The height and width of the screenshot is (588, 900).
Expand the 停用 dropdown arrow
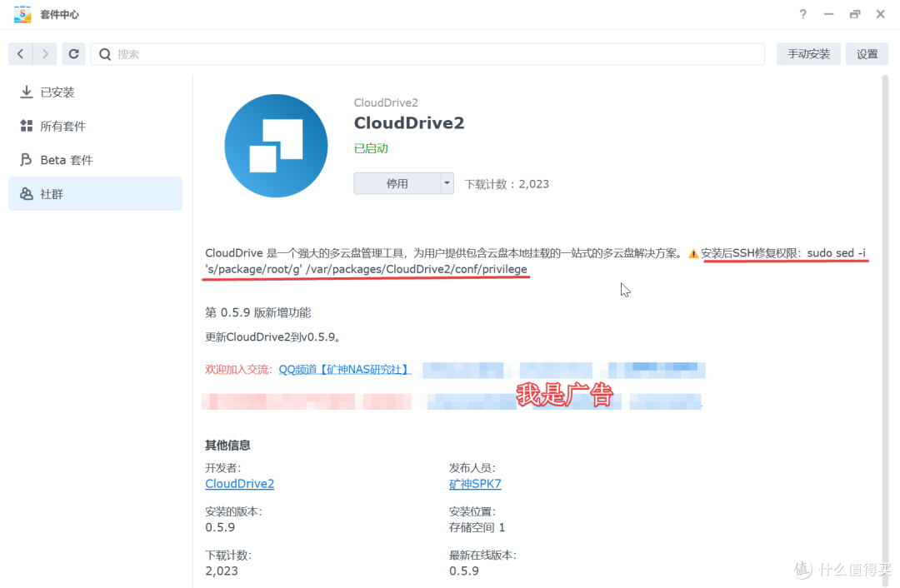(447, 183)
